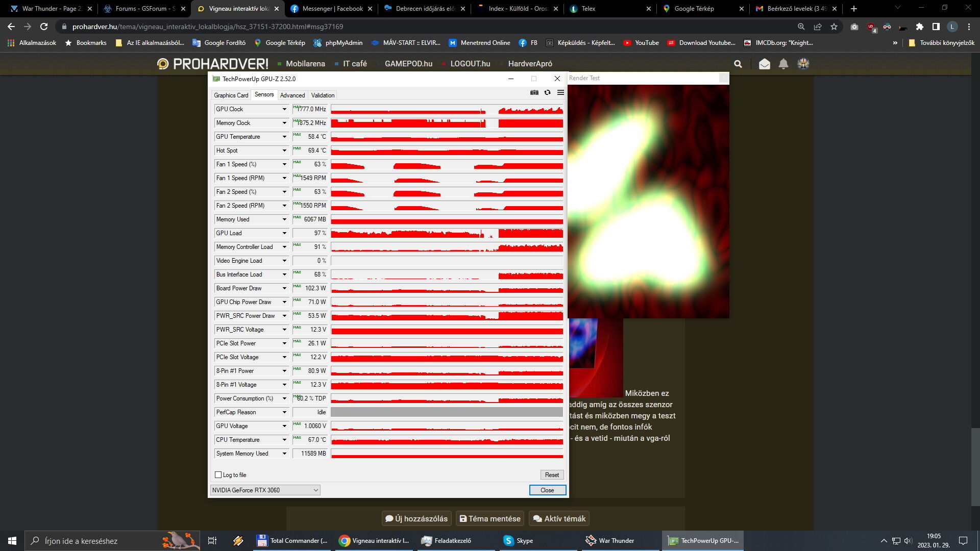
Task: Bookmark this page with star icon
Action: pyautogui.click(x=834, y=27)
